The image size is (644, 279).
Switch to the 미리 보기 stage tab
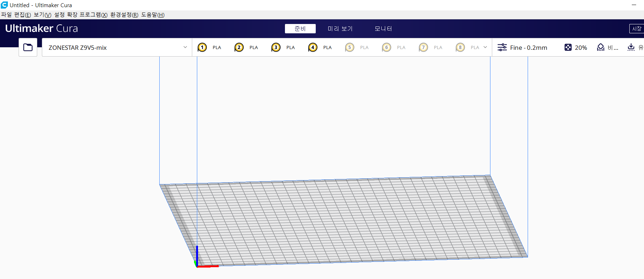(340, 29)
